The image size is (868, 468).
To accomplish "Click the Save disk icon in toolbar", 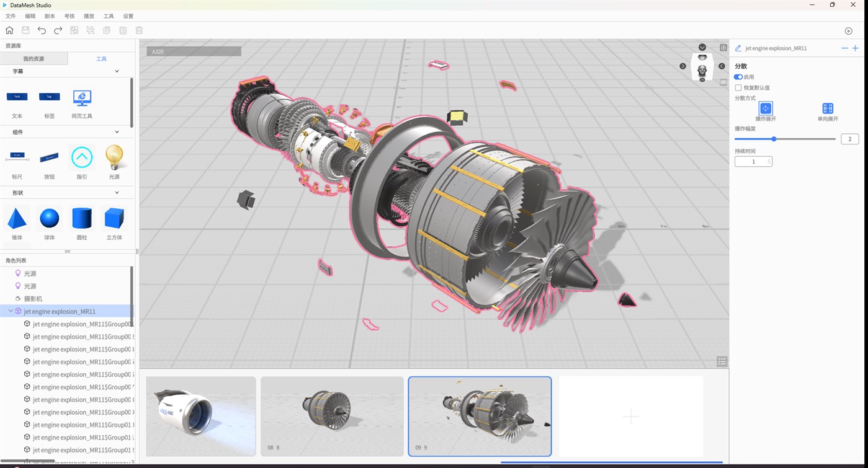I will coord(25,30).
